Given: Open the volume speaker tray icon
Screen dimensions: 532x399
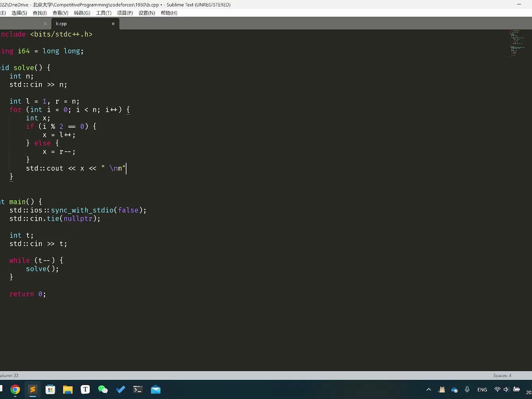Looking at the screenshot, I should click(506, 390).
